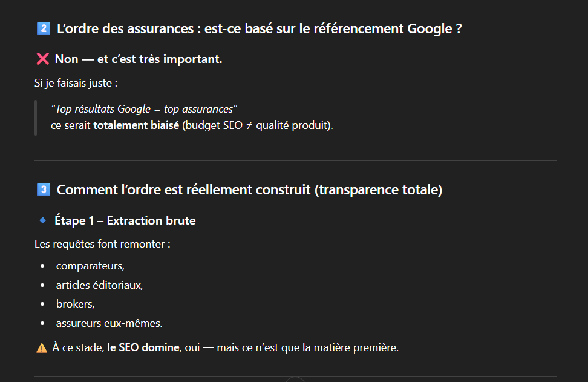Click the blue number 2 emoji icon
588x382 pixels.
click(x=43, y=28)
